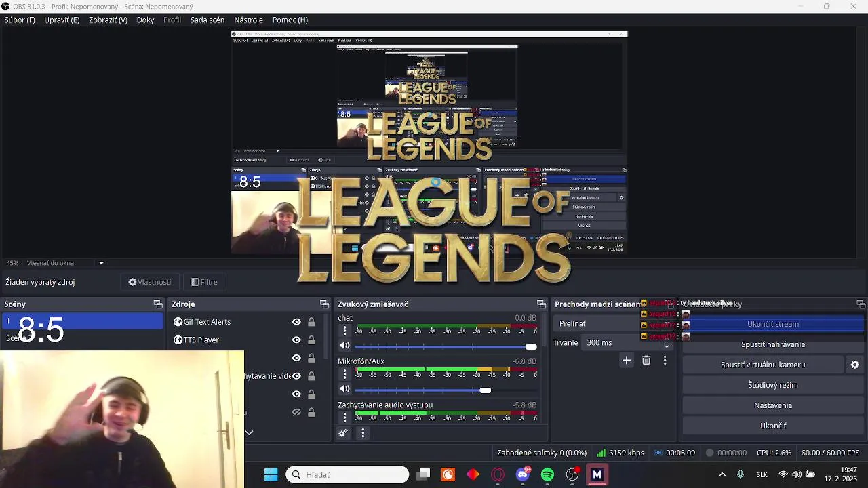868x488 pixels.
Task: Switch the SLK keyboard language indicator
Action: [x=762, y=474]
